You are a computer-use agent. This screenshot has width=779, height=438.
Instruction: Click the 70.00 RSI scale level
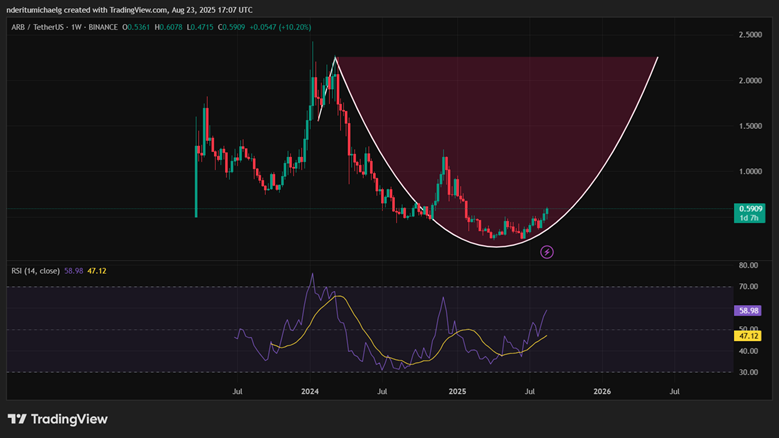[747, 287]
